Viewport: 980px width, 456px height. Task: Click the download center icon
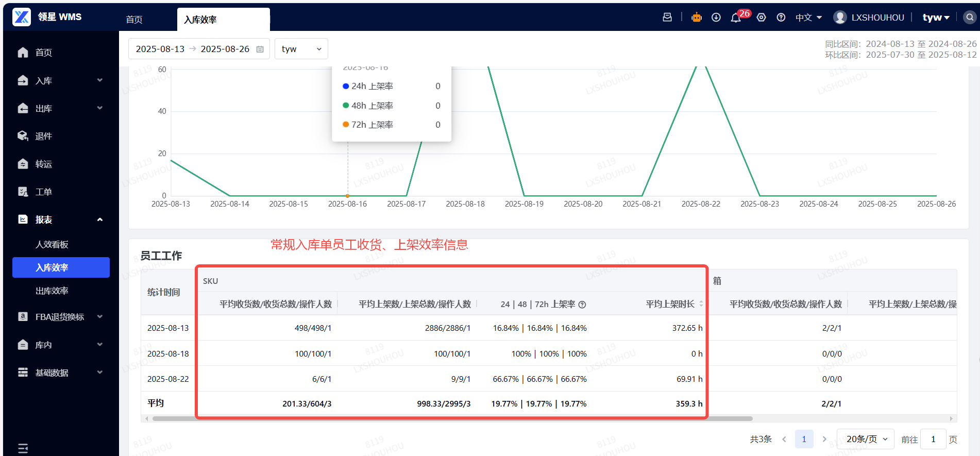(x=716, y=18)
